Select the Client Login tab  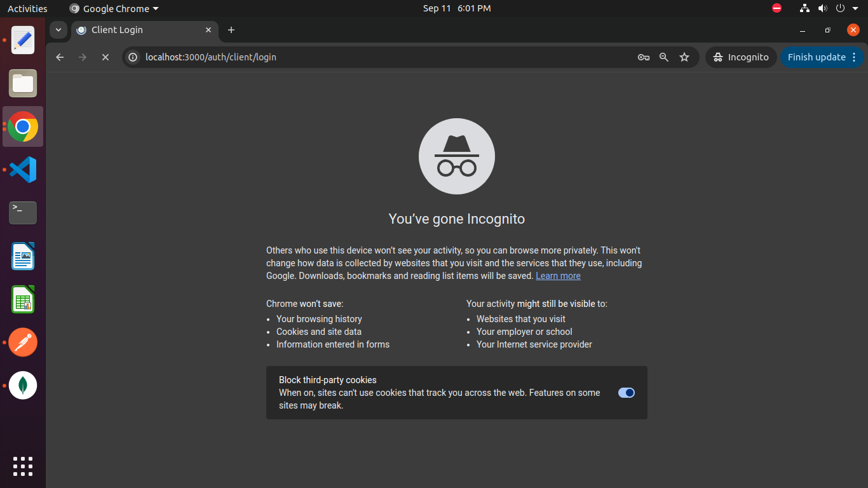pos(140,30)
